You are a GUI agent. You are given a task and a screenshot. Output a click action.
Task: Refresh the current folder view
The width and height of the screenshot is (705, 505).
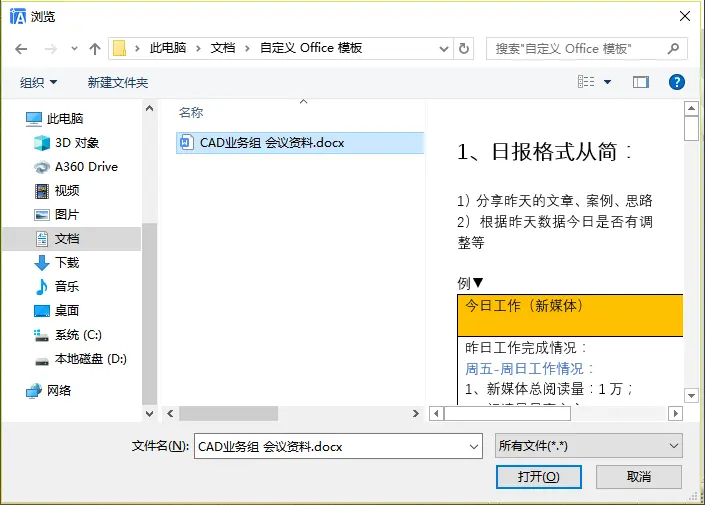(464, 48)
